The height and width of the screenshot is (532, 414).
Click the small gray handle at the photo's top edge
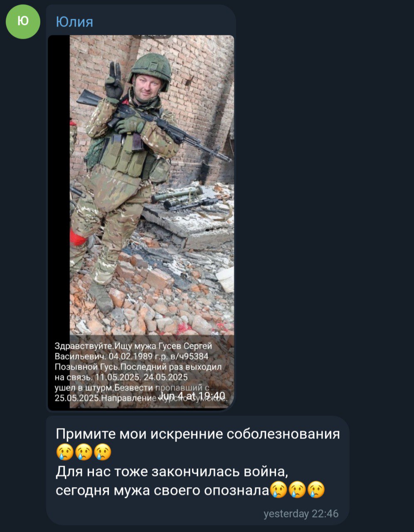[x=151, y=37]
